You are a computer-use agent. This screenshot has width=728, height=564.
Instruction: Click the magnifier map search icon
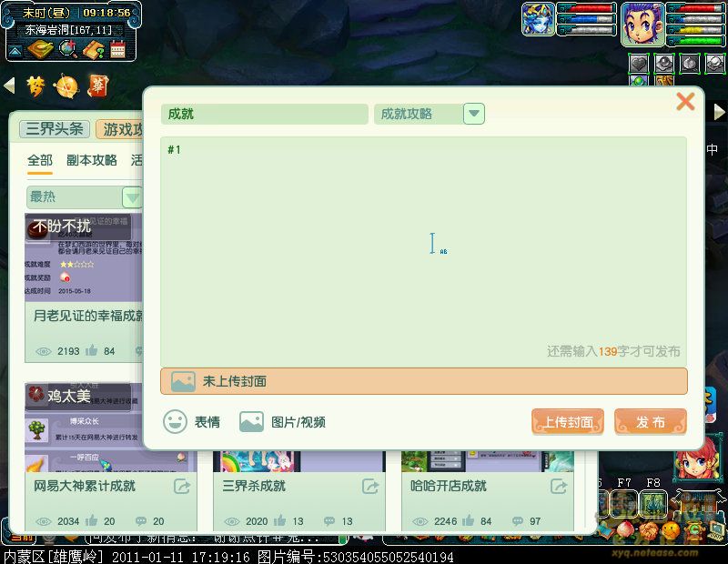pos(67,49)
